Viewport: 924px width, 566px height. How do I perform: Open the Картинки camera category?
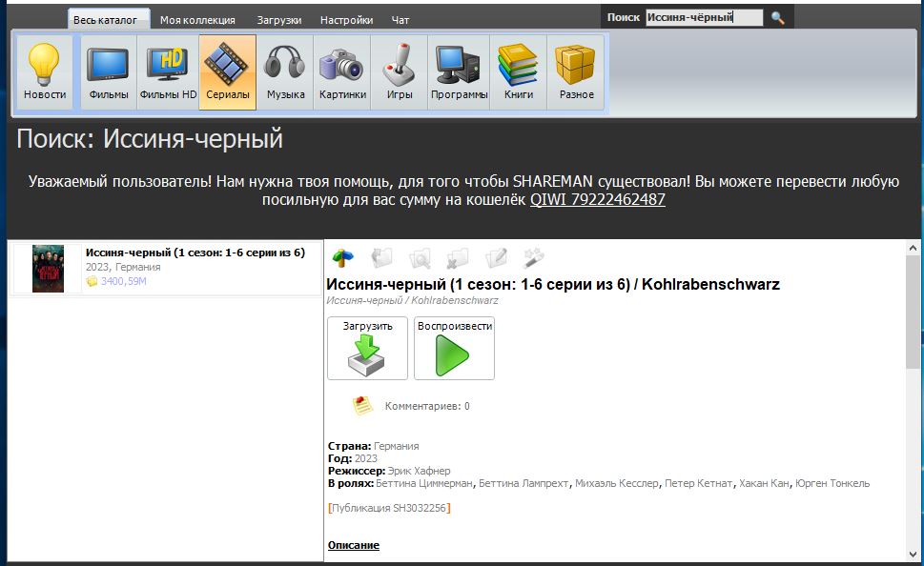342,71
